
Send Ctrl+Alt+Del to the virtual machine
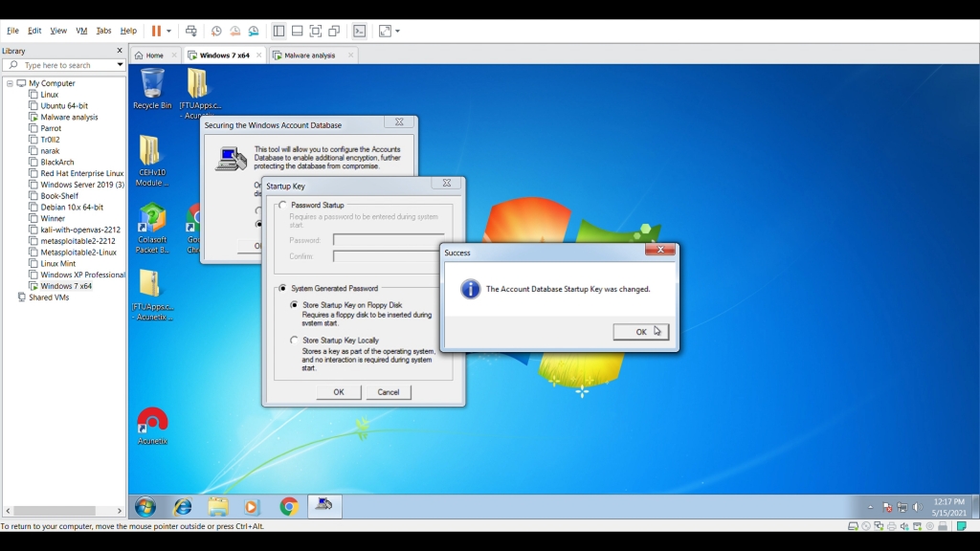[x=191, y=31]
